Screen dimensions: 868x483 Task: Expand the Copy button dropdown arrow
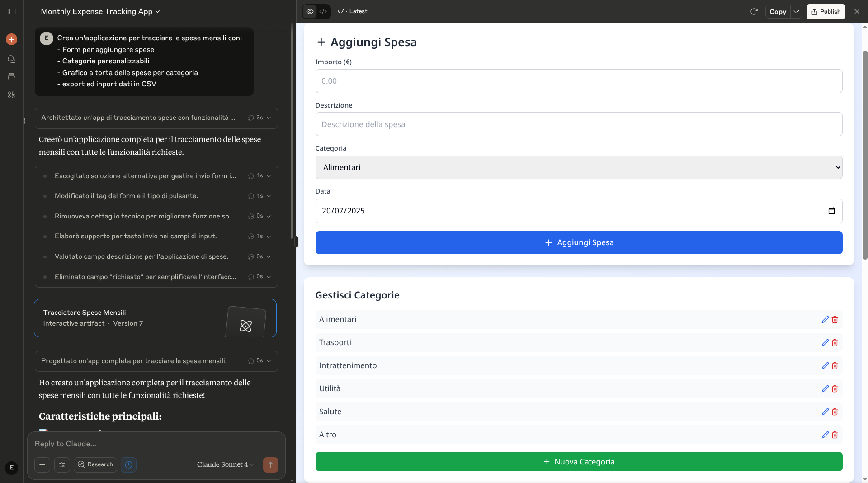pyautogui.click(x=796, y=12)
